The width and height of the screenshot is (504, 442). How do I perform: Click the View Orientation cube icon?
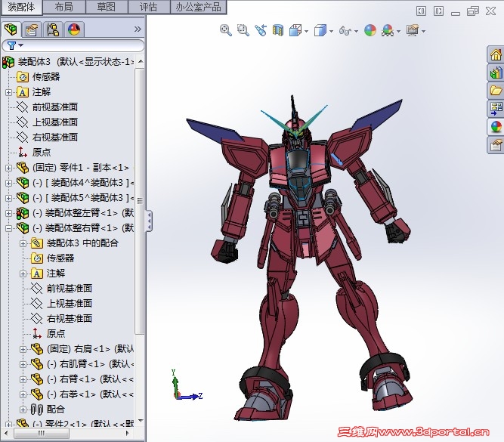coord(295,31)
